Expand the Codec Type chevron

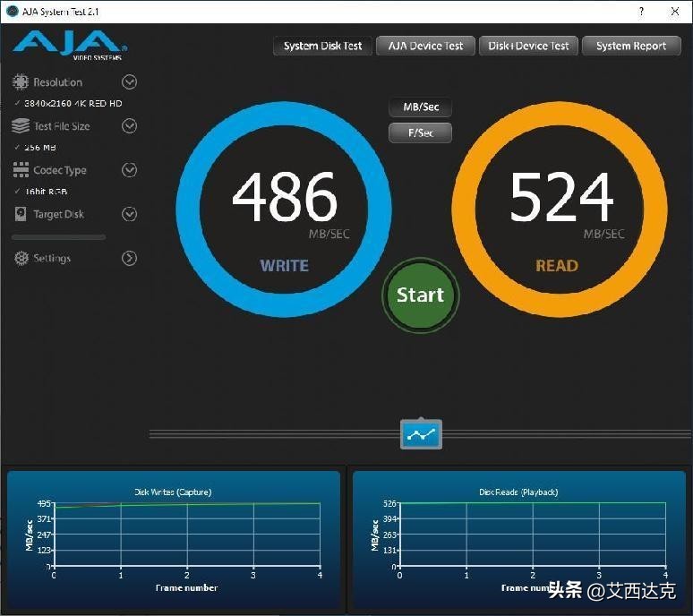click(130, 170)
